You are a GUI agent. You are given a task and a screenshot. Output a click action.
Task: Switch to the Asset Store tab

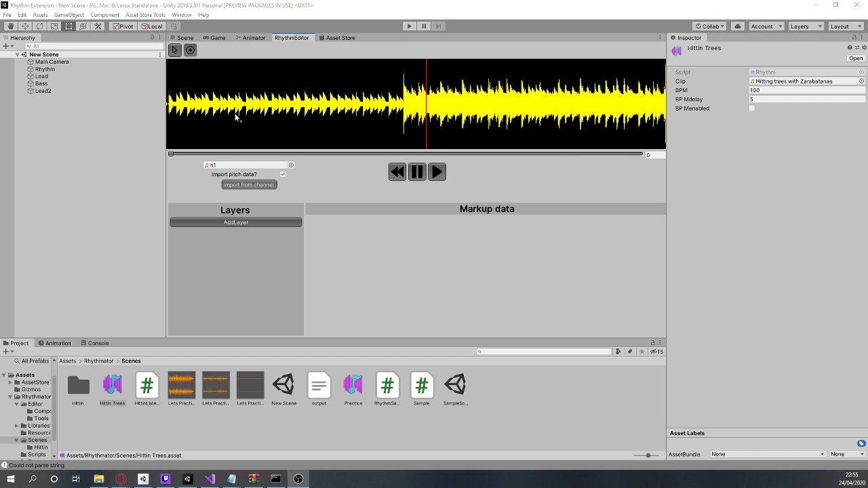[x=337, y=38]
